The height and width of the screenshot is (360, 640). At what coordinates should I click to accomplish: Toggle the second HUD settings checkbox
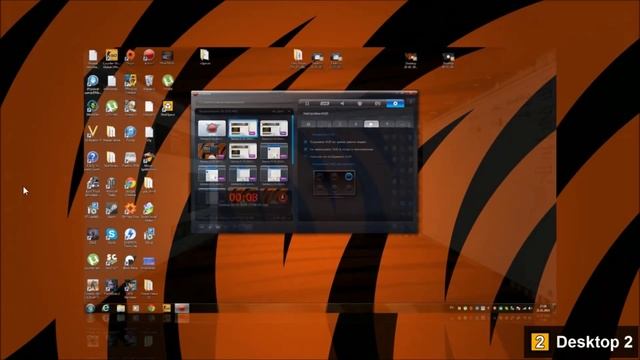pyautogui.click(x=306, y=149)
